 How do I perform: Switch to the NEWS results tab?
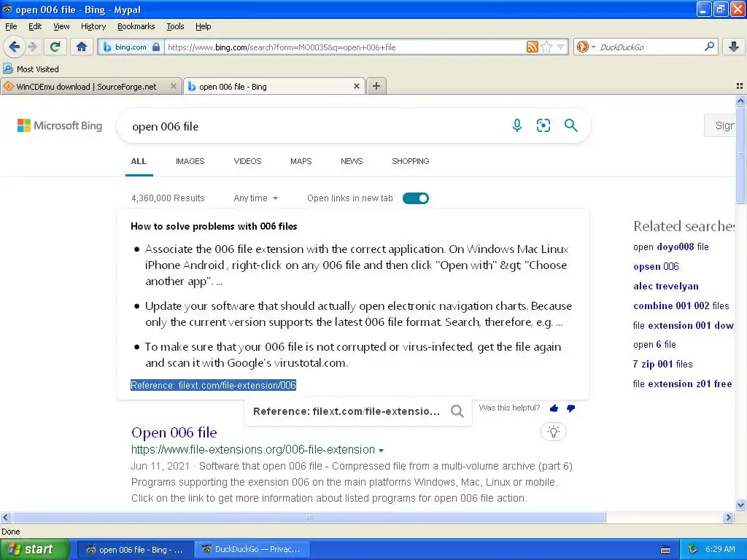[x=352, y=161]
